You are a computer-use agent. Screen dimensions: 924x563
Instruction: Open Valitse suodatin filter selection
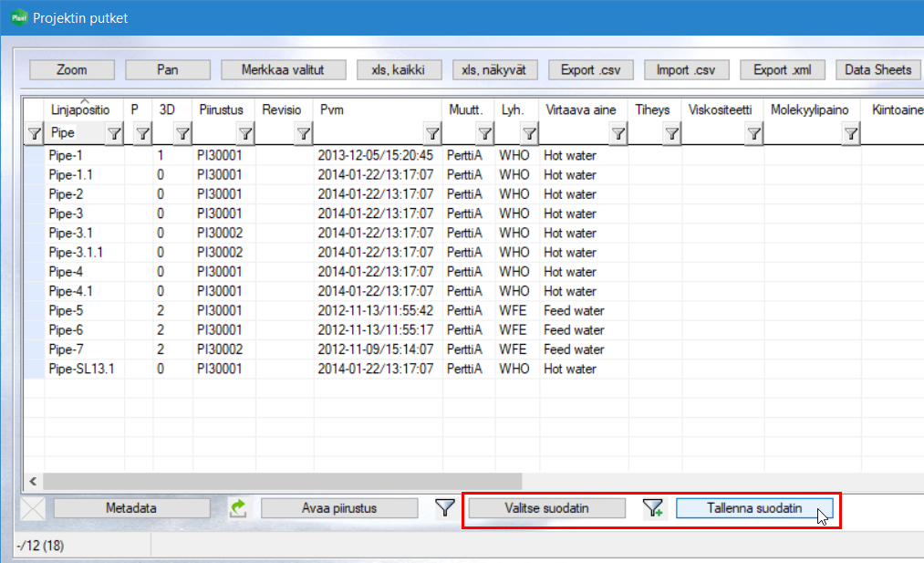(546, 508)
